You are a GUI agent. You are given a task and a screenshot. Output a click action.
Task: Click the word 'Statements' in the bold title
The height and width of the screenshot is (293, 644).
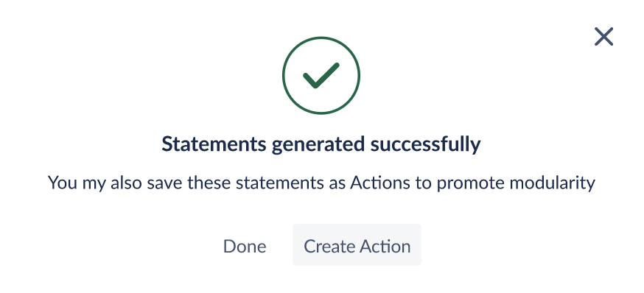point(214,144)
